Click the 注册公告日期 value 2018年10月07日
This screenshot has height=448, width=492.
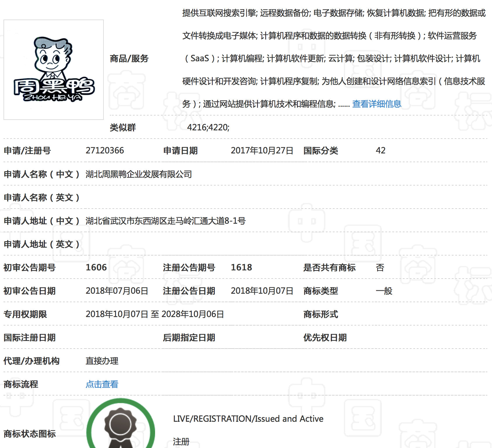262,291
